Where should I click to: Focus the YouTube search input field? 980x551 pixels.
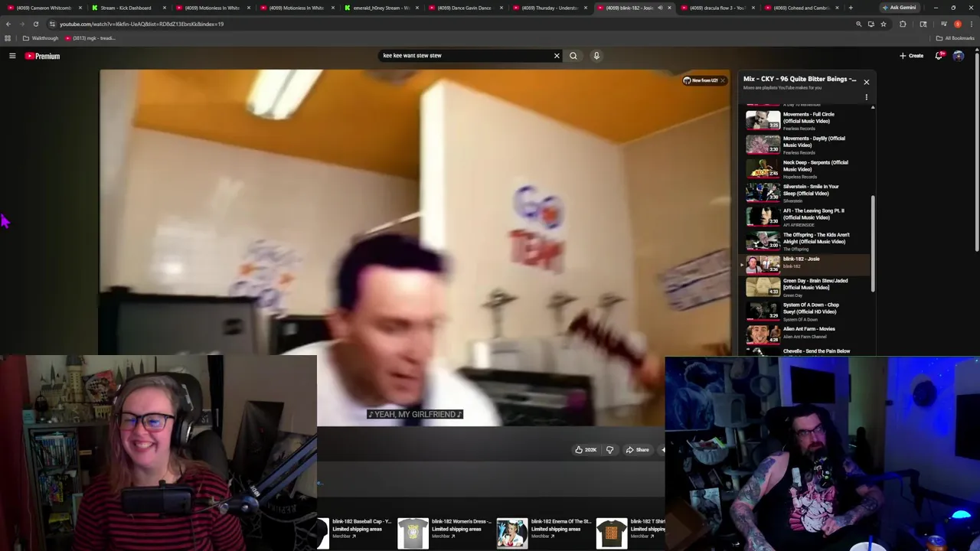coord(467,56)
